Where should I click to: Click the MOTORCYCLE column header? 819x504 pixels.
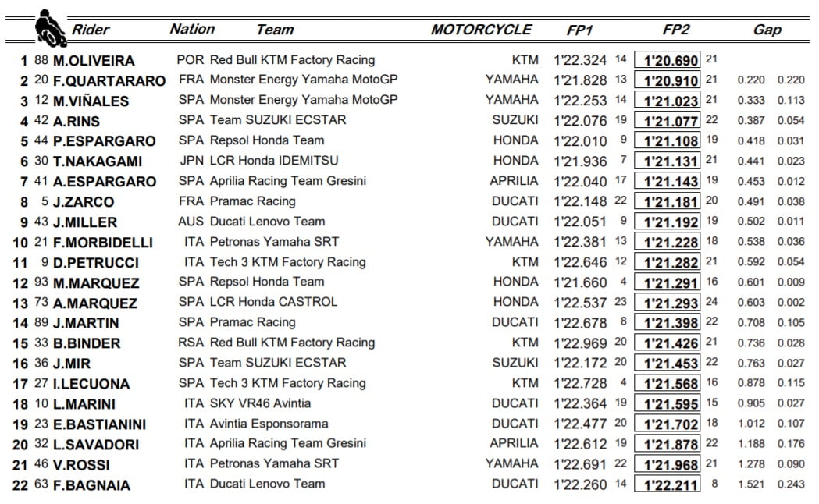pyautogui.click(x=481, y=30)
